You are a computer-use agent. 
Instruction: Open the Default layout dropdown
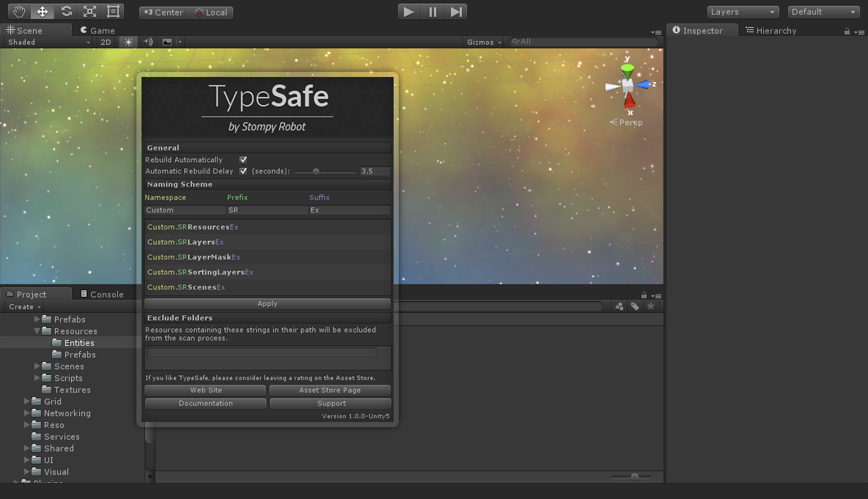[x=823, y=12]
